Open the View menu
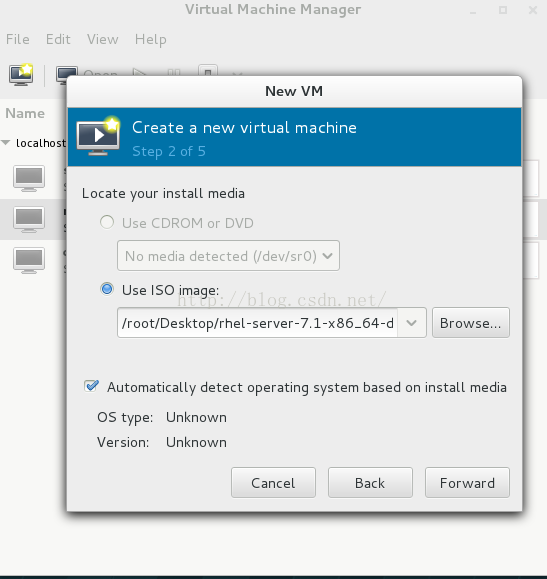Viewport: 547px width, 579px height. (103, 39)
